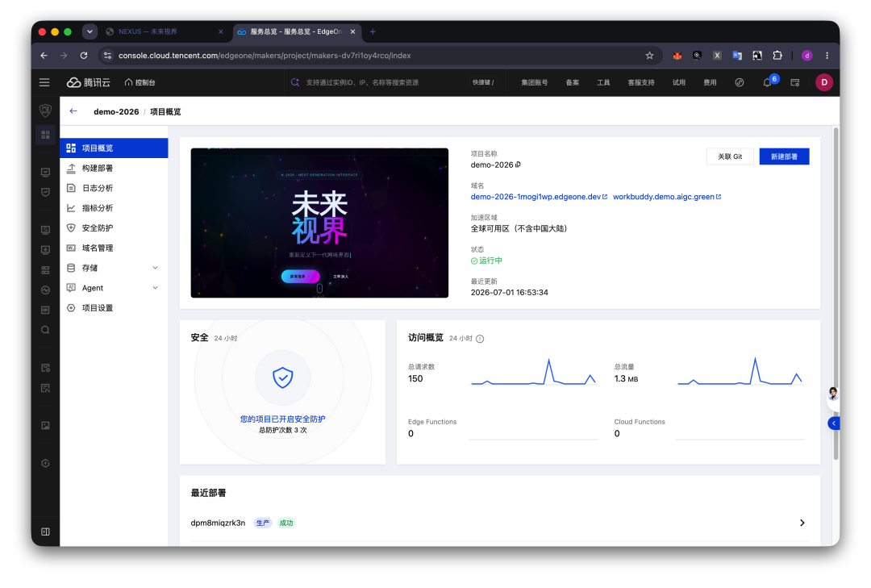Open the 试用 menu
871x588 pixels.
[x=679, y=82]
